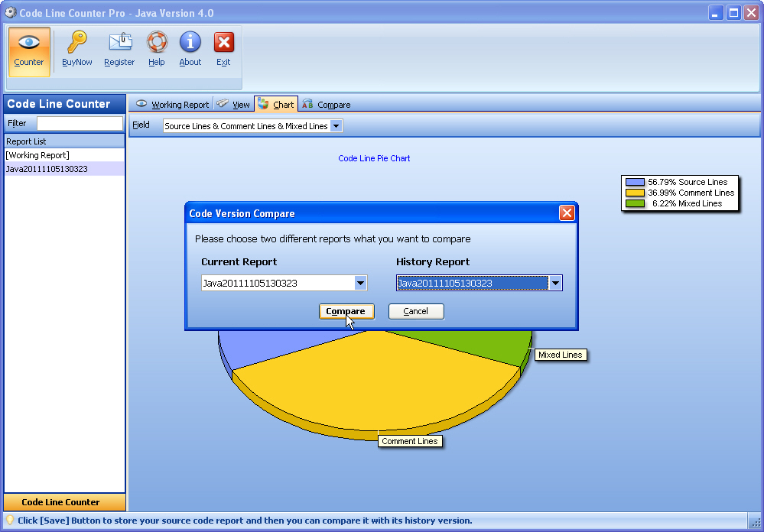The height and width of the screenshot is (532, 764).
Task: Click the 6.22% Mixed Lines legend text
Action: pos(687,203)
